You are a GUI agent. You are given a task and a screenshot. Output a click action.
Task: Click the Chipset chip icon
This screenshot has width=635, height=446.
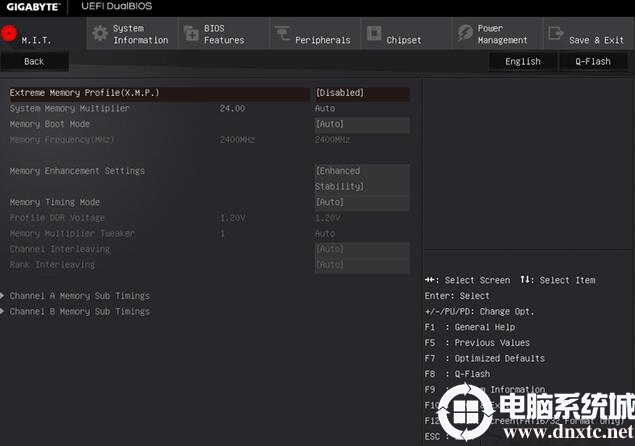coord(374,33)
